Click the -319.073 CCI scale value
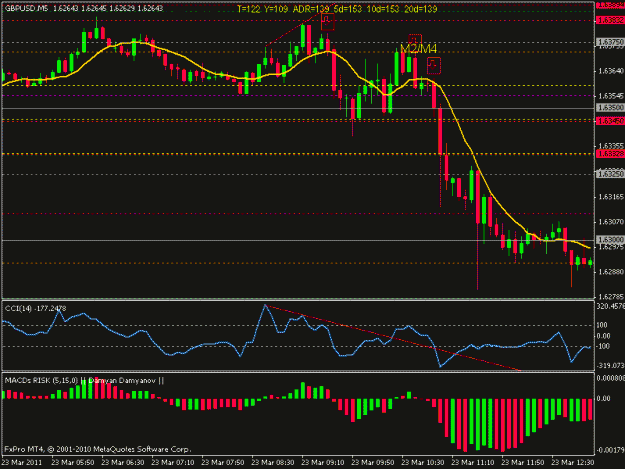This screenshot has width=625, height=469. (610, 365)
